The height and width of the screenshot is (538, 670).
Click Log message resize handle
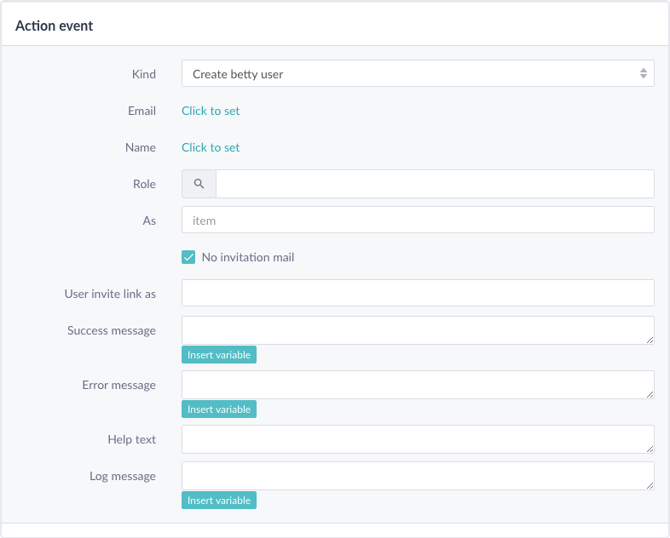[649, 485]
